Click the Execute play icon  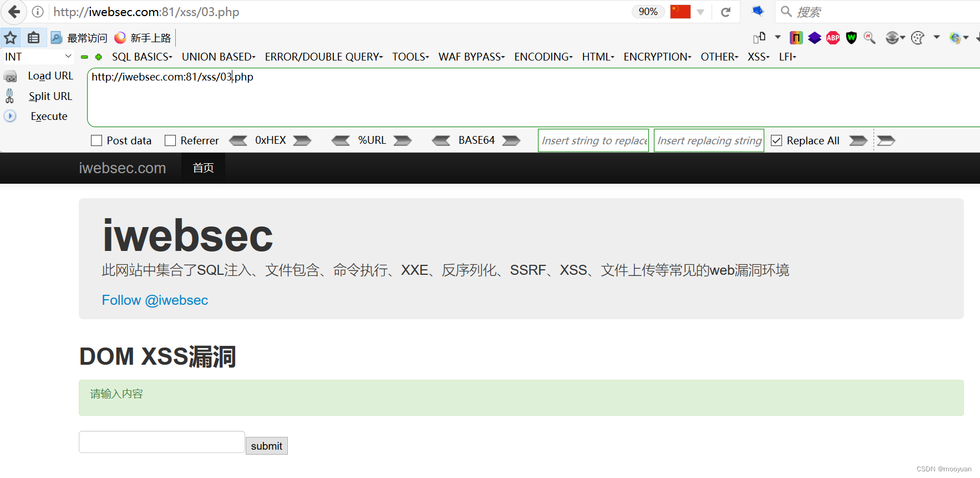tap(10, 116)
